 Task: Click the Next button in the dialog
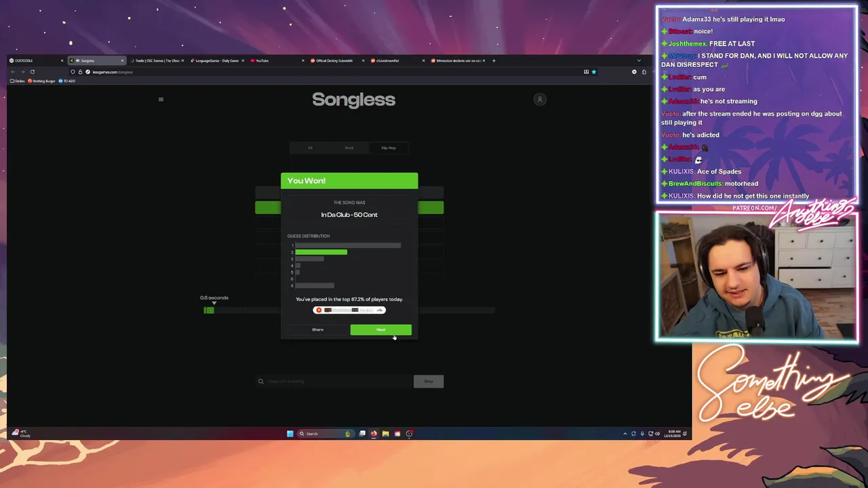[380, 329]
